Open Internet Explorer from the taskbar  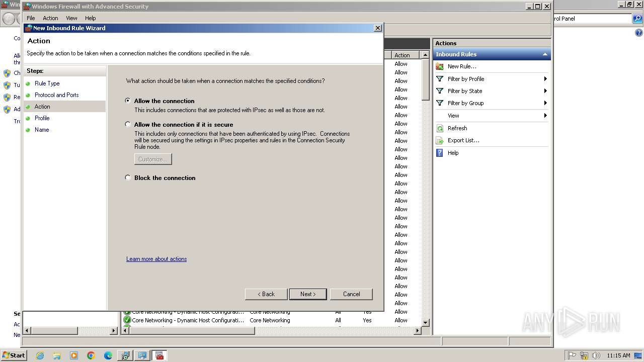[x=40, y=355]
